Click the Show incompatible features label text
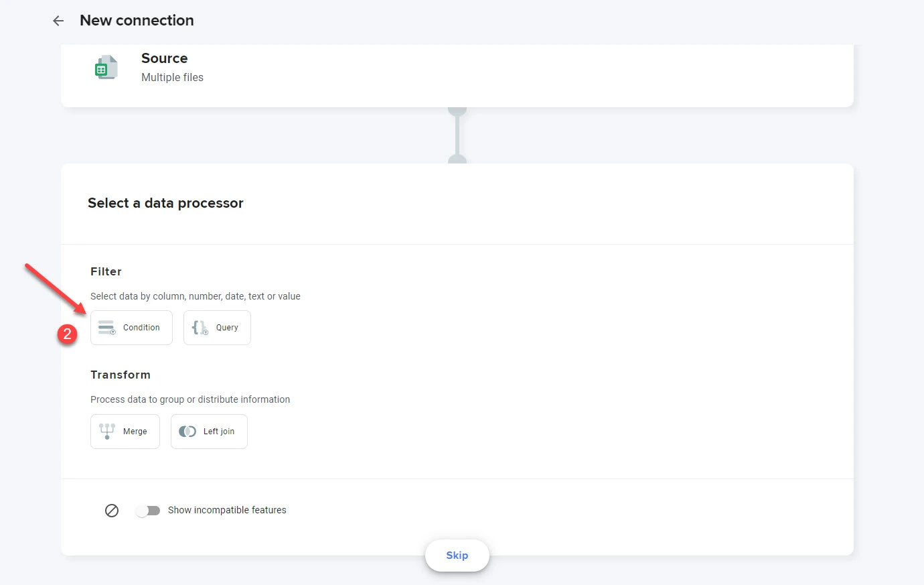924x585 pixels. [x=227, y=511]
